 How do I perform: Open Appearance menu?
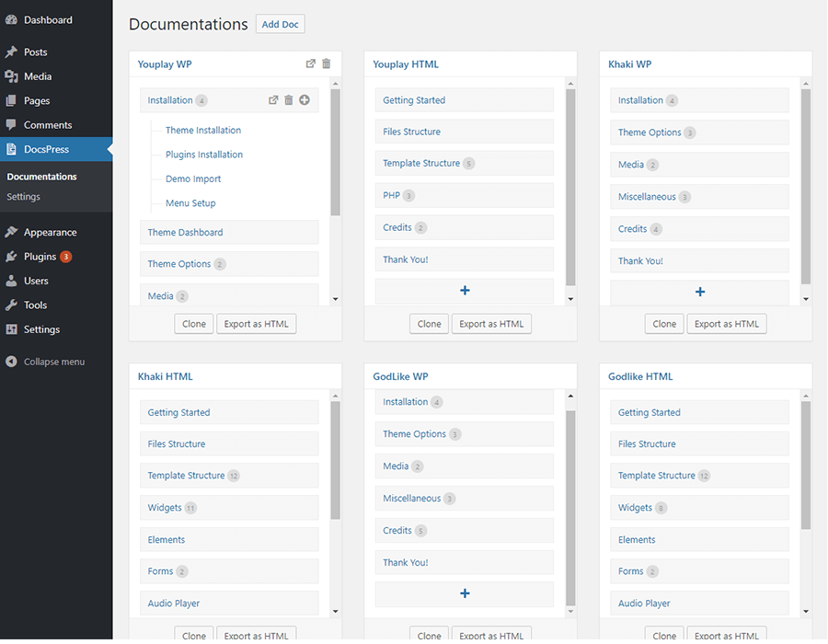tap(51, 232)
